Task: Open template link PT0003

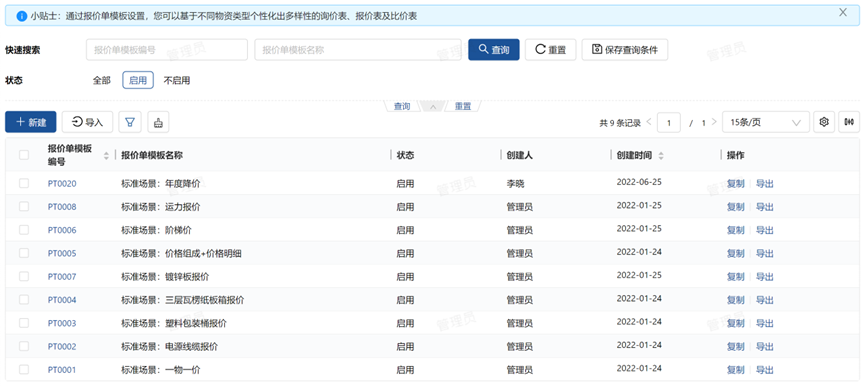Action: tap(62, 323)
